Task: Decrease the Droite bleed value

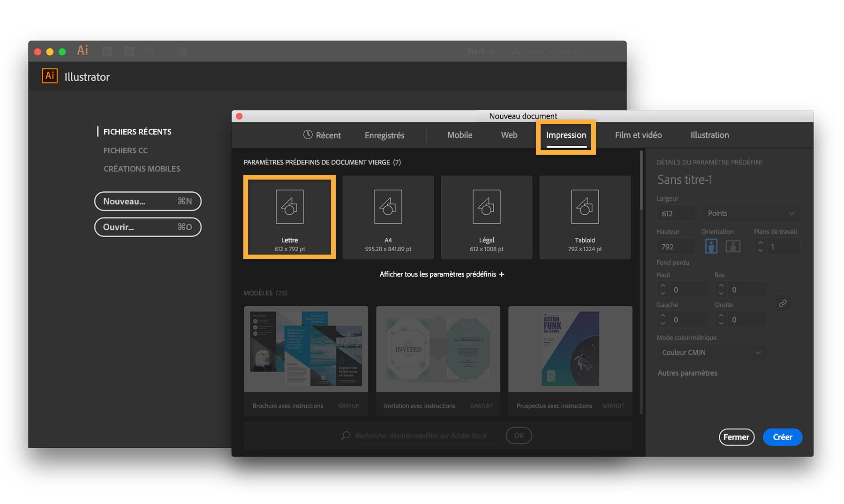Action: pyautogui.click(x=721, y=323)
